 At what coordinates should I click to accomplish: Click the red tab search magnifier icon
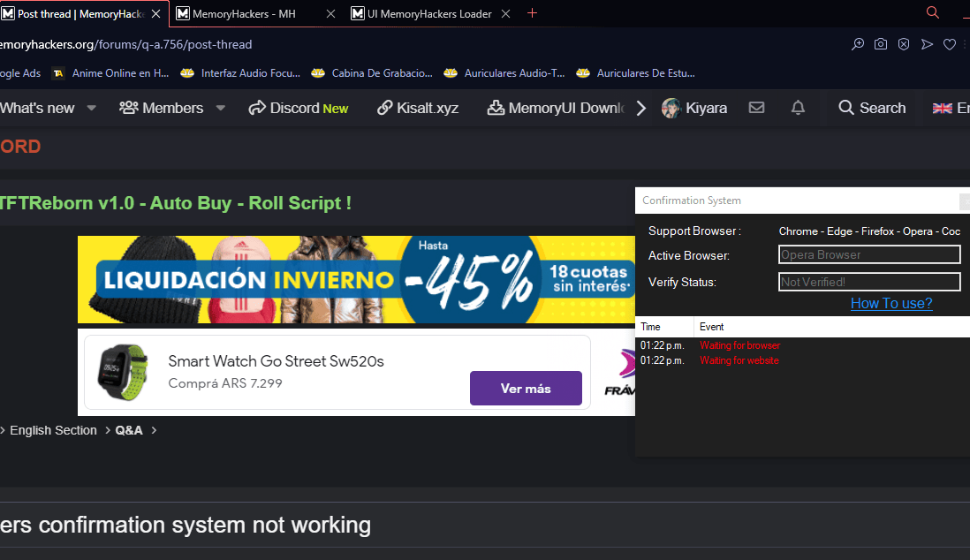click(x=932, y=12)
